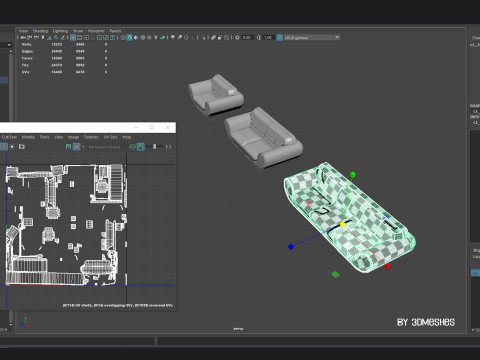Open the viewport View menu
Screen dimensions: 480x360
23,31
